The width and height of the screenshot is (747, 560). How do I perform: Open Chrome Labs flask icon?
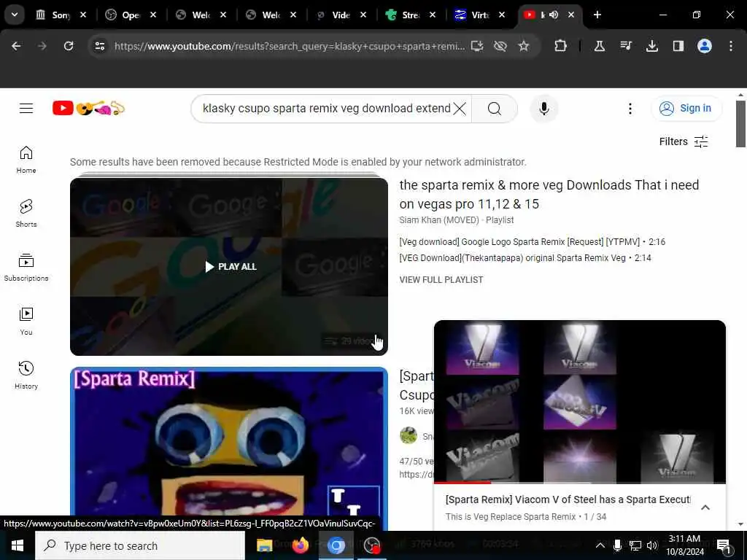[x=600, y=46]
